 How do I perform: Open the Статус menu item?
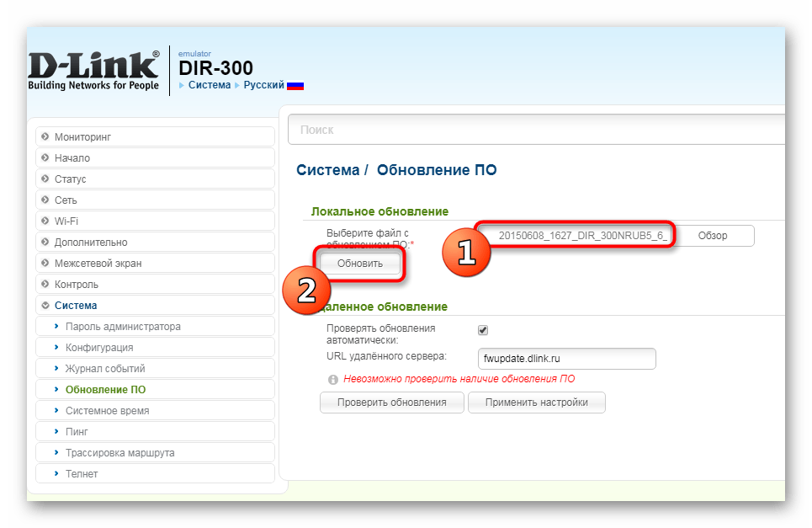[x=155, y=179]
